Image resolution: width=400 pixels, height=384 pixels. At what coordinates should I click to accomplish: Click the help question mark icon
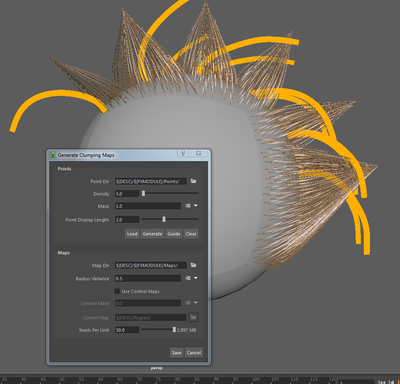(183, 153)
